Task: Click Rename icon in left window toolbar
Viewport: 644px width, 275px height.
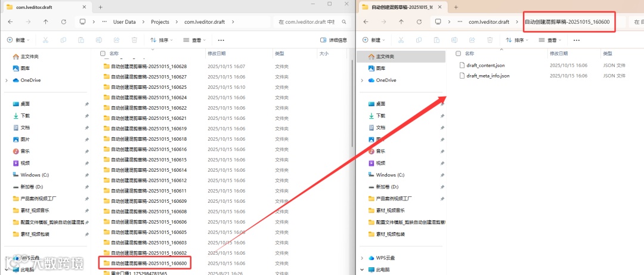Action: tap(98, 40)
